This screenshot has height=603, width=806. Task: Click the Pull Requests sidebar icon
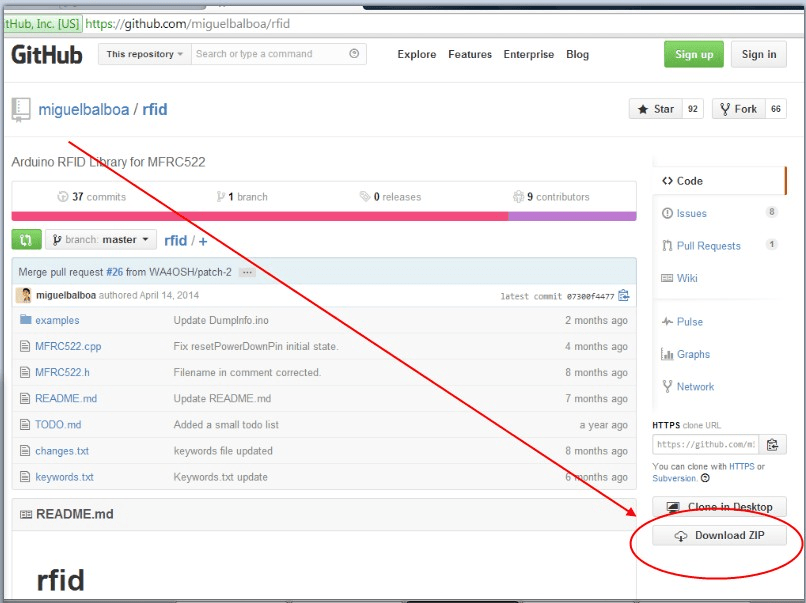coord(667,246)
